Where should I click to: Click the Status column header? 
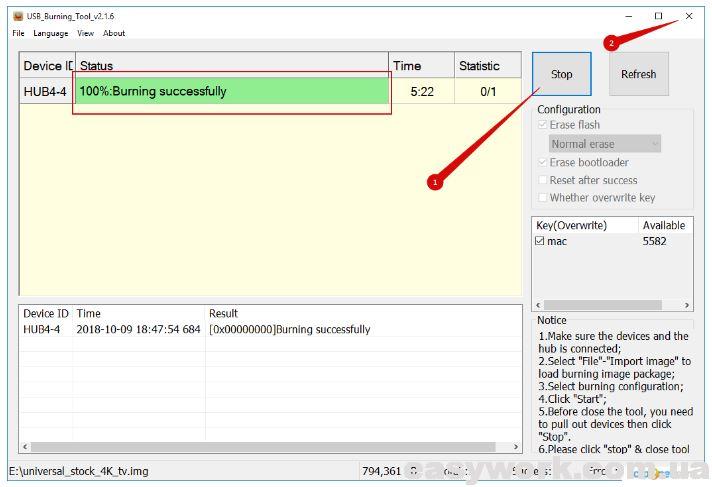coord(232,66)
